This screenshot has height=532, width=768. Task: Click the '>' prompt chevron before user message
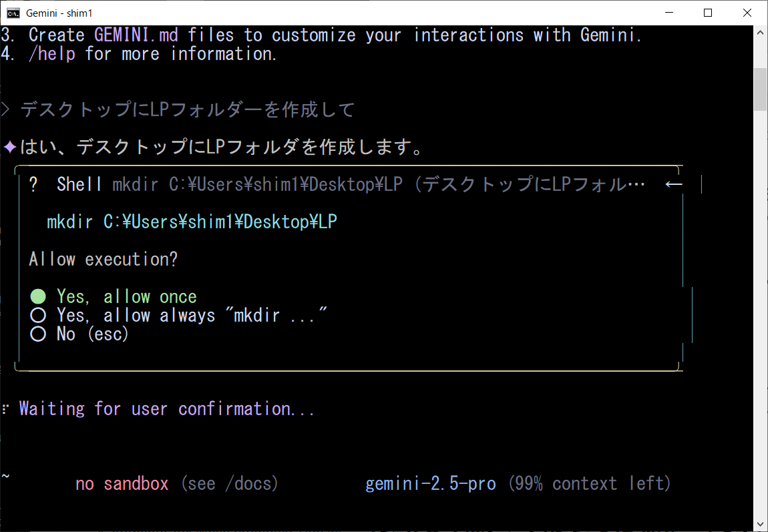click(x=5, y=109)
